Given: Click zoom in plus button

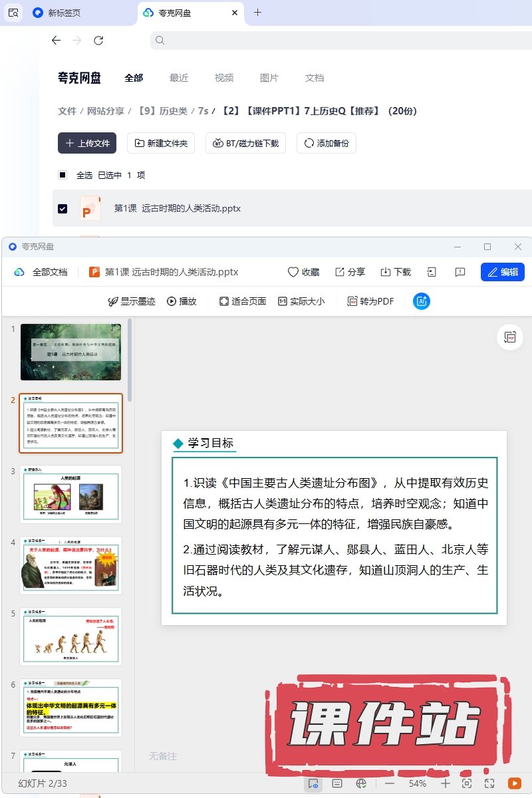Looking at the screenshot, I should 446,783.
